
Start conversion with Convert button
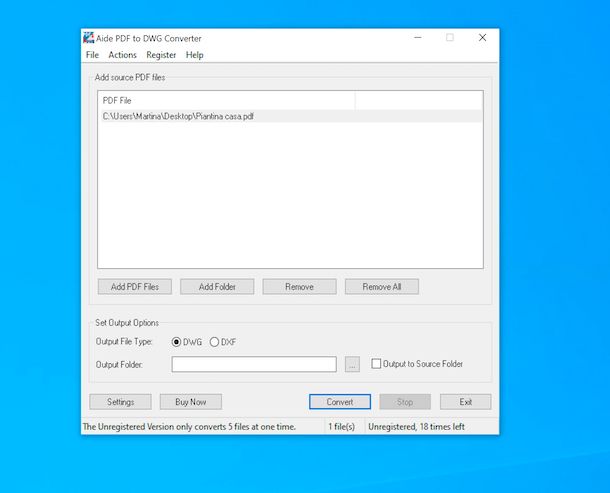pos(340,402)
